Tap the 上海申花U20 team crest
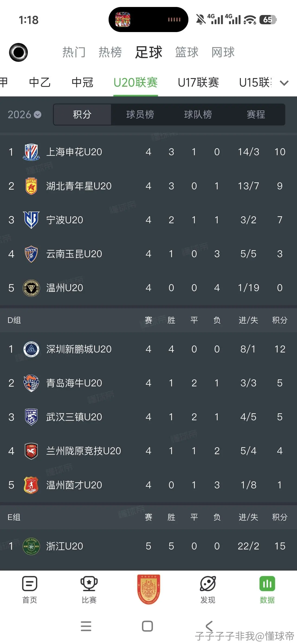The width and height of the screenshot is (297, 644). click(x=31, y=152)
